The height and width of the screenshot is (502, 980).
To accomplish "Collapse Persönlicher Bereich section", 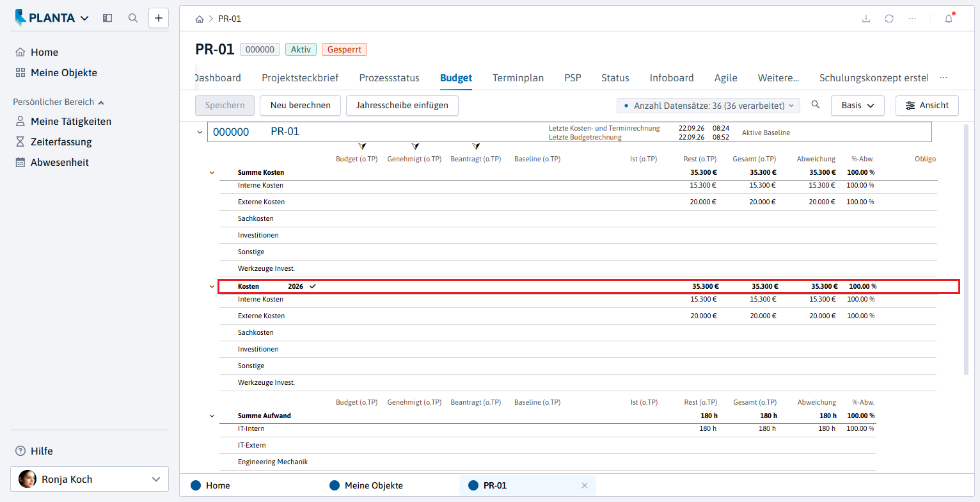I will 59,102.
